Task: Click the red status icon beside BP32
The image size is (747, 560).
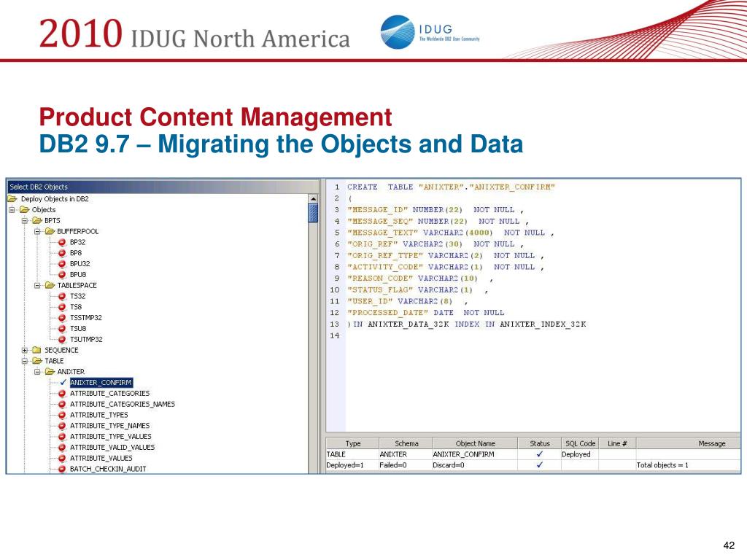Action: point(62,242)
